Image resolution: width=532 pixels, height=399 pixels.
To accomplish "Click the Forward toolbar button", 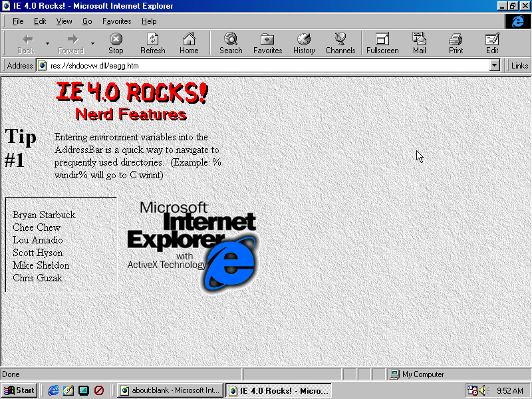I will point(70,44).
